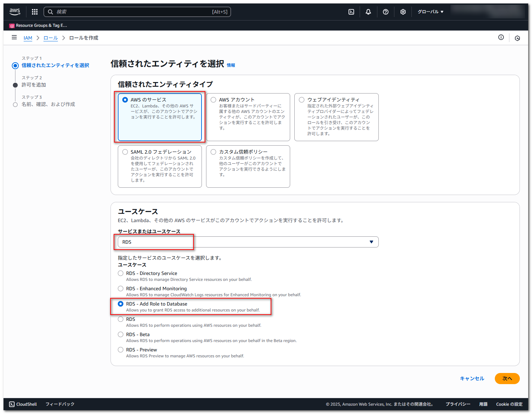Choose the plain RDS use case
Screen dimensions: 532x414
click(121, 319)
